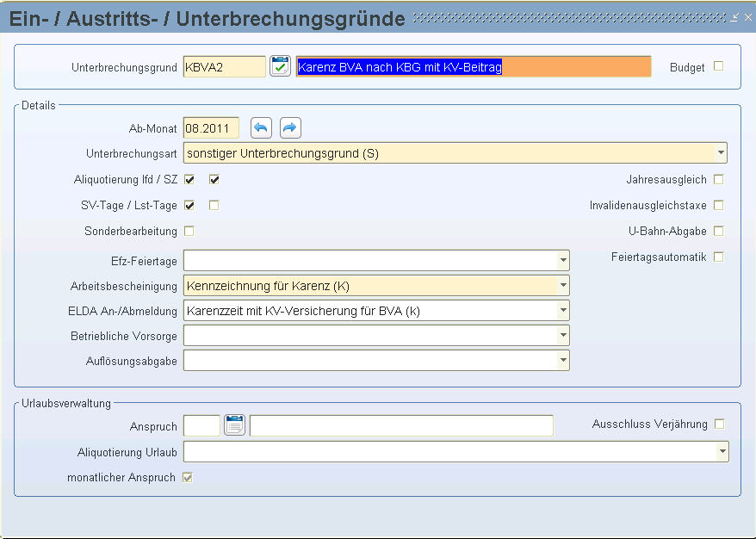Open the Unterbrechungsart dropdown

click(x=720, y=154)
